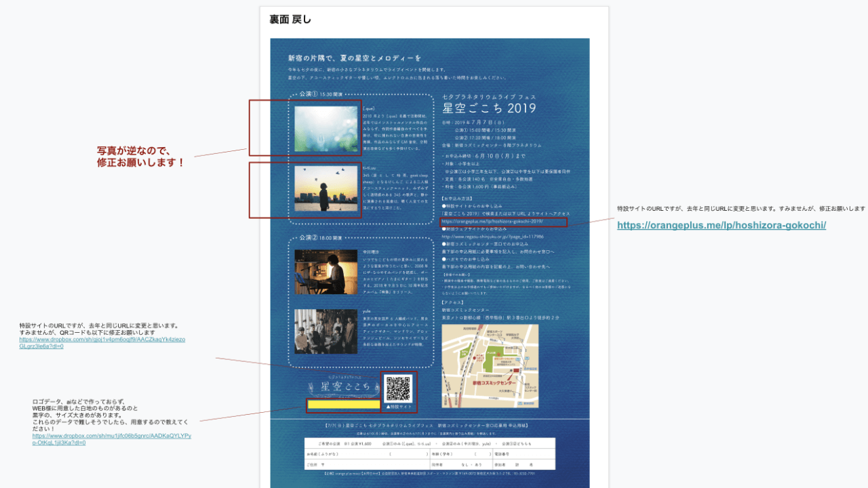Viewport: 868px width, 488px height.
Task: Select the yellow highlighted box under the logo
Action: (342, 404)
